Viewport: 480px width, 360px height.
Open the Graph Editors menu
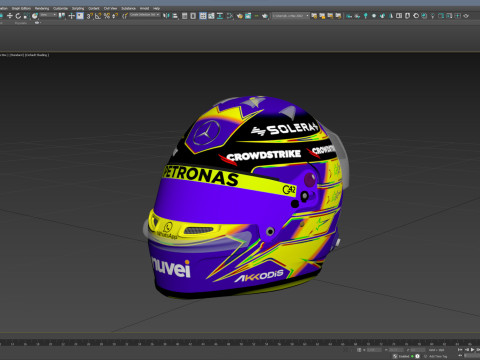click(x=21, y=8)
